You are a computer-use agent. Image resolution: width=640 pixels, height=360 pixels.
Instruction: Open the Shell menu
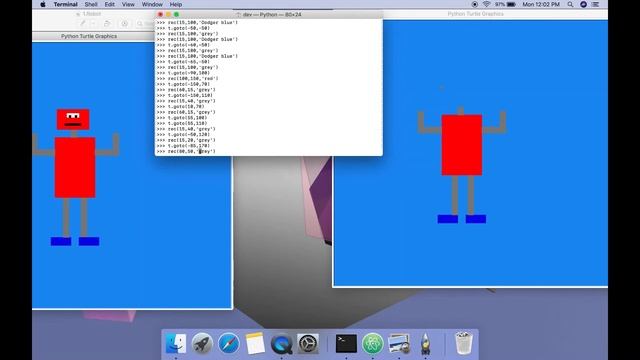pyautogui.click(x=91, y=4)
